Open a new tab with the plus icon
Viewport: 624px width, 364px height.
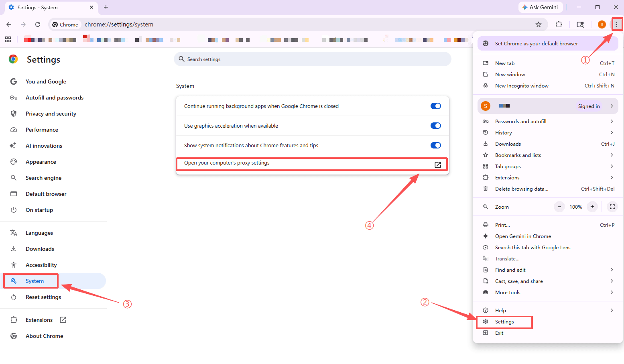click(106, 7)
